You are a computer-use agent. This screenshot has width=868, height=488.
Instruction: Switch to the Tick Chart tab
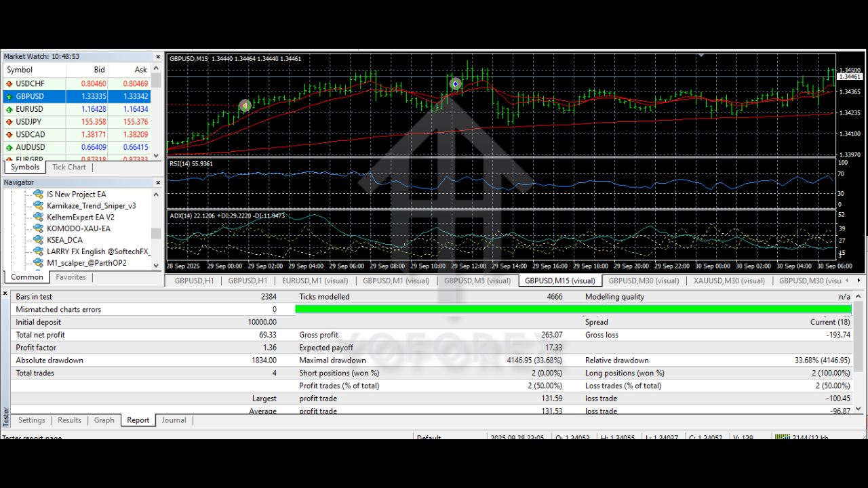[x=69, y=167]
